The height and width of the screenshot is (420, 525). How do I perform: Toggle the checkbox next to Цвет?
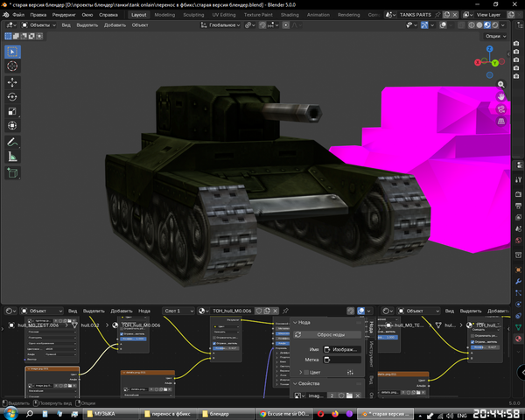[306, 373]
